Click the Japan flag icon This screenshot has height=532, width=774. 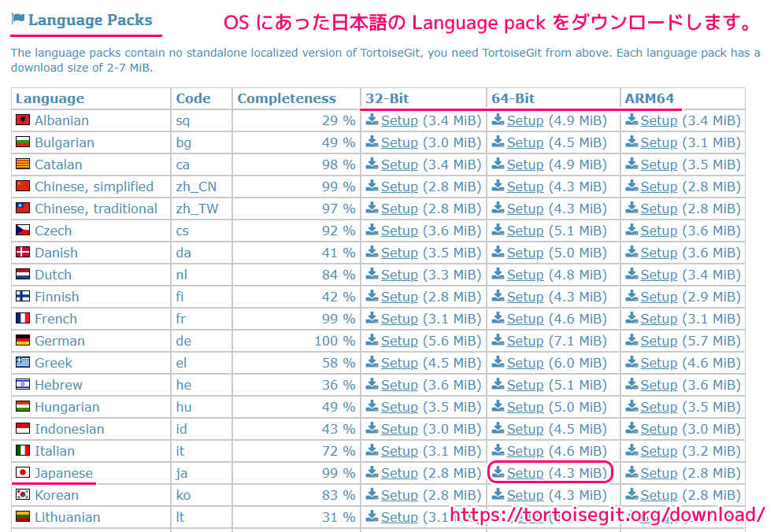click(x=23, y=472)
